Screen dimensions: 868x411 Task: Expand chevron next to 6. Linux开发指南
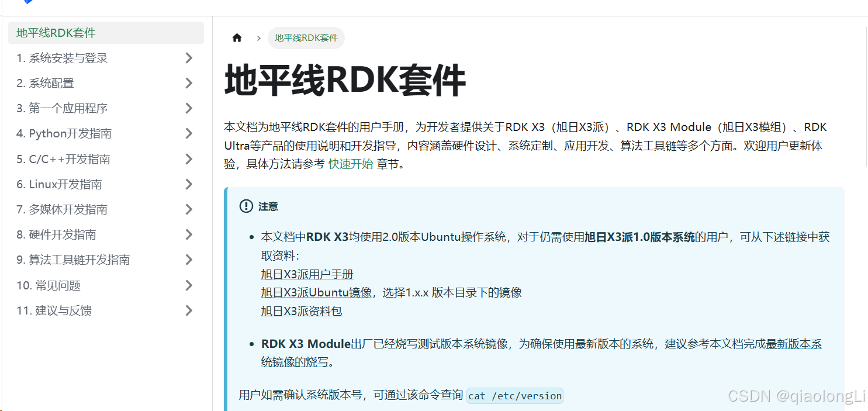click(x=189, y=184)
